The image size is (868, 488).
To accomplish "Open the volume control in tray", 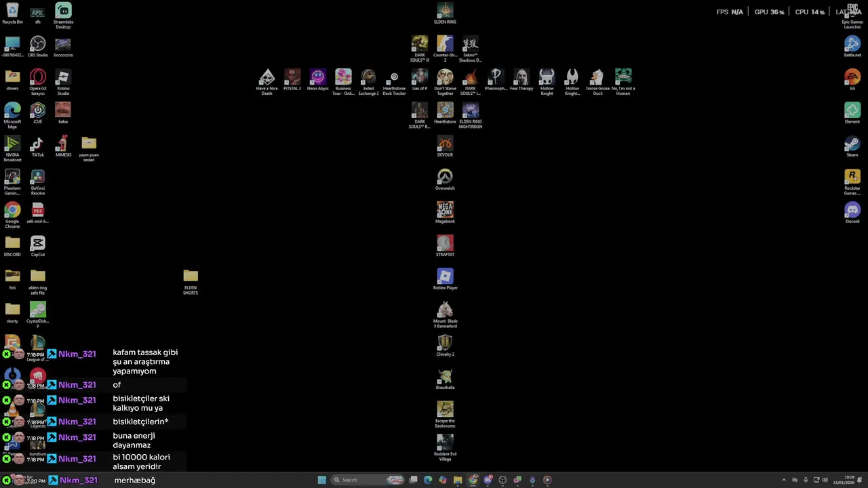I will 825,480.
